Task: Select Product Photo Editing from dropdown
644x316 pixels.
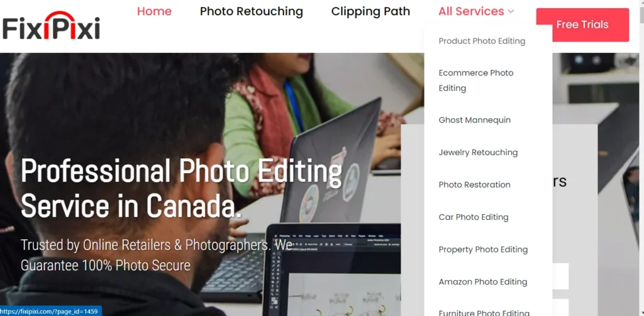Action: pyautogui.click(x=482, y=41)
